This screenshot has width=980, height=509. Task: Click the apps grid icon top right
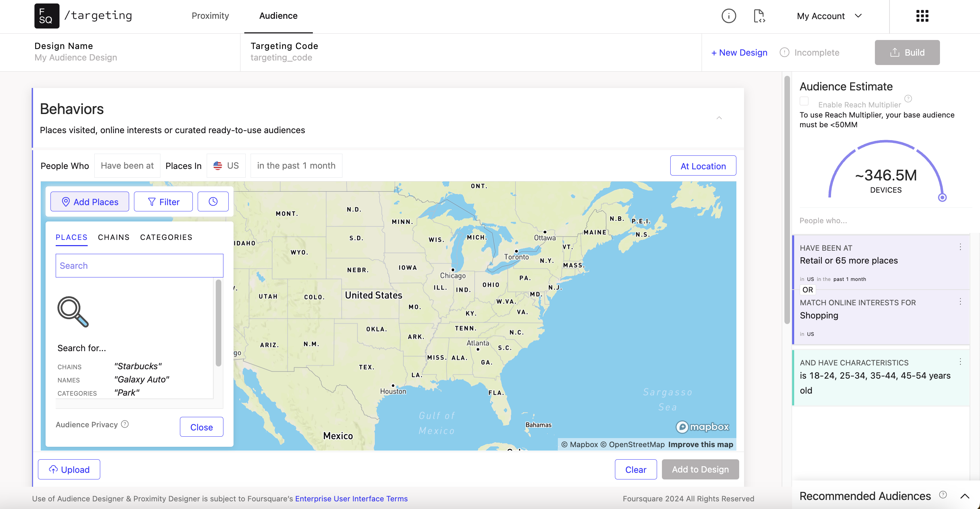click(922, 16)
